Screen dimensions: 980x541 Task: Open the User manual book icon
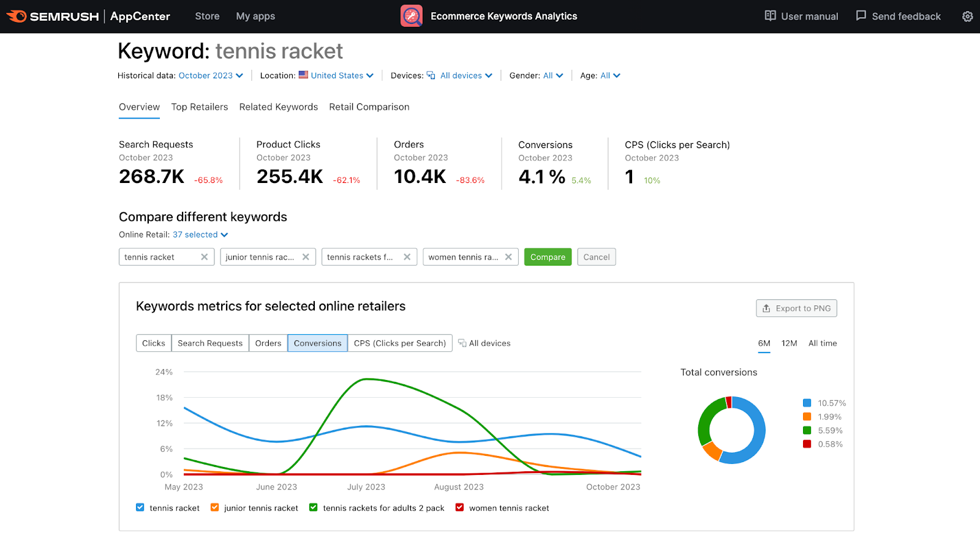770,16
